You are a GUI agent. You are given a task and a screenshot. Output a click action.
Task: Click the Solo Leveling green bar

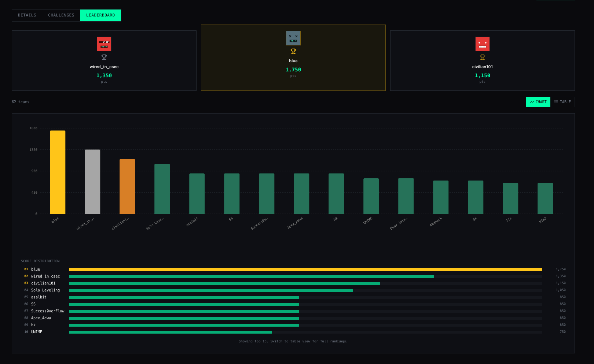tap(162, 189)
